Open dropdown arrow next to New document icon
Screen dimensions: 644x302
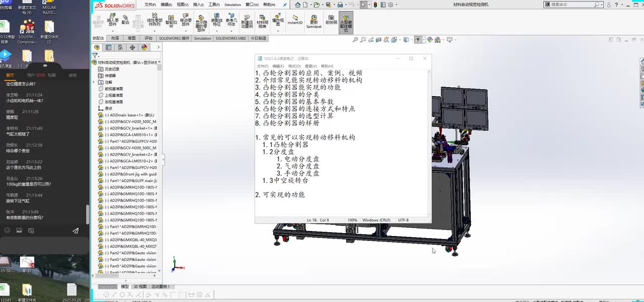(312, 5)
